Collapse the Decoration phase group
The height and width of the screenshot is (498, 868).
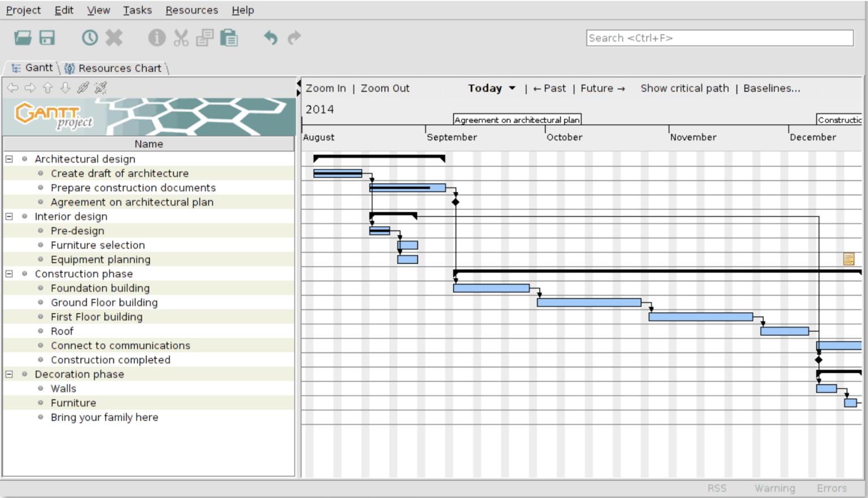pyautogui.click(x=8, y=374)
